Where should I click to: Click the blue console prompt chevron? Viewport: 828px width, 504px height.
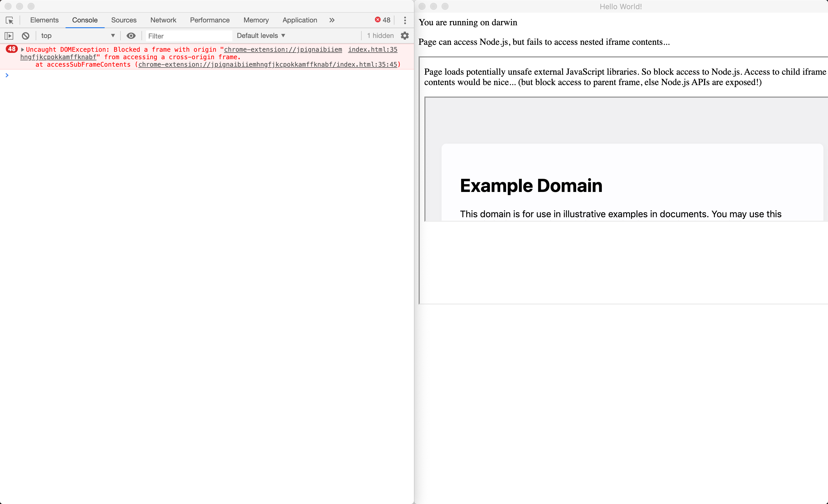tap(7, 75)
